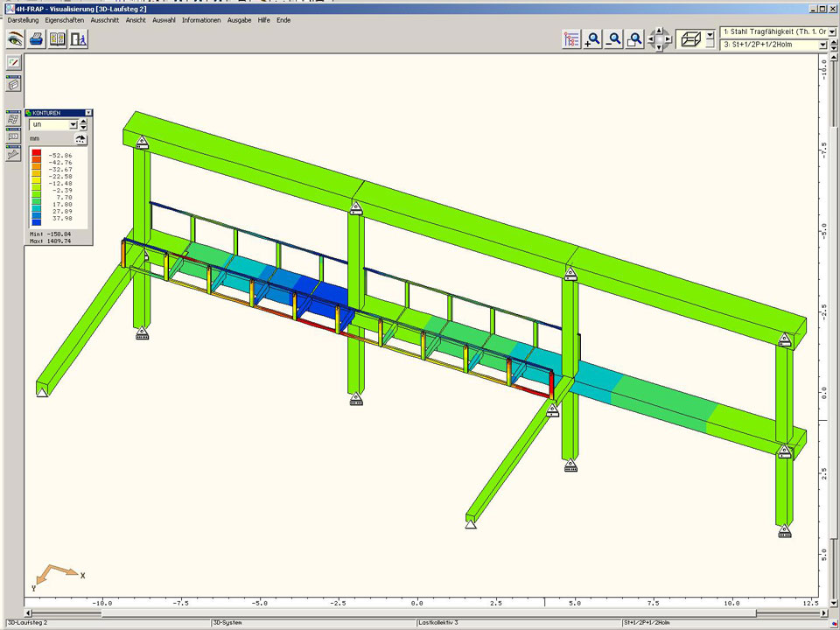Close the KONTUREN legend panel
This screenshot has height=630, width=840.
tap(88, 113)
